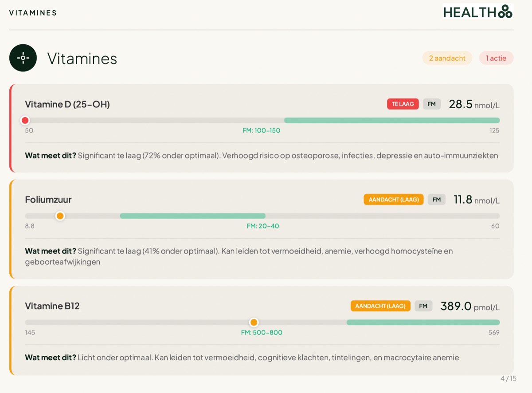Click the 'Vitamine D (25-OH)' title

67,104
